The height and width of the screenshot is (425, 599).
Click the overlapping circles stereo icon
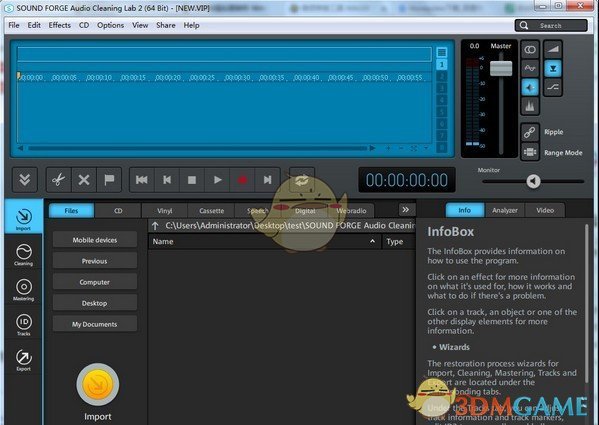[x=530, y=50]
